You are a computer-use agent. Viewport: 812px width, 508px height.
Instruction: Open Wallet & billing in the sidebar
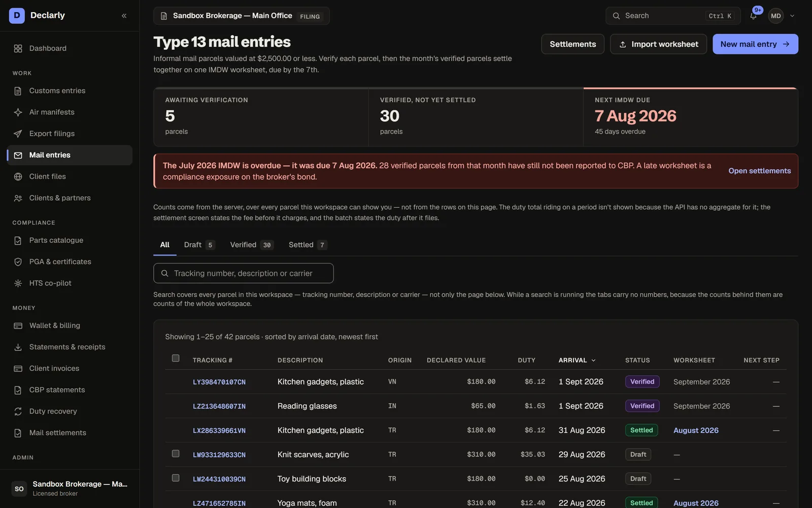click(x=70, y=326)
